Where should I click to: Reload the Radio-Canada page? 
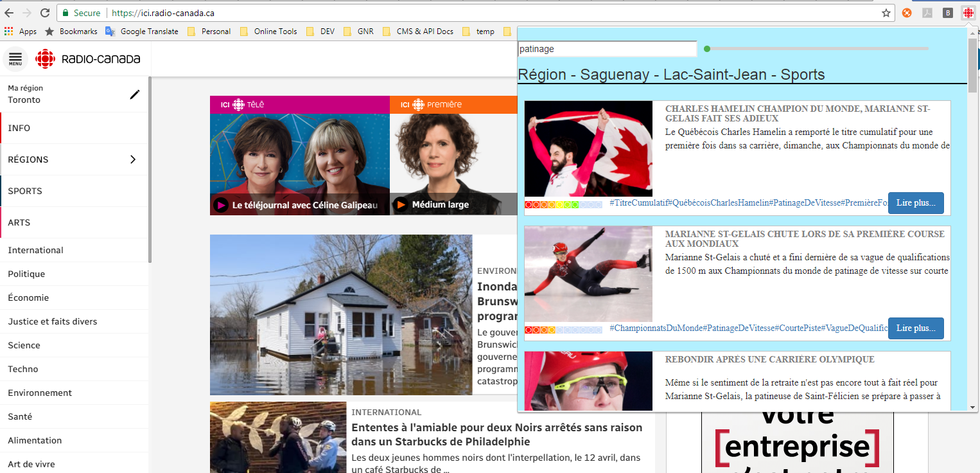point(45,13)
